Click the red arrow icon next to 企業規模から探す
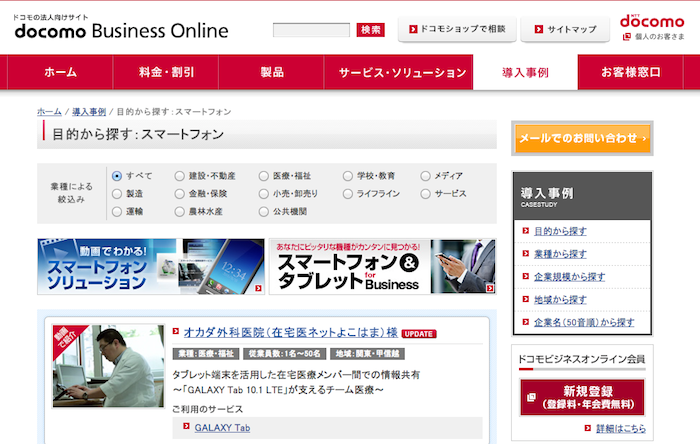Viewport: 700px width, 444px height. pyautogui.click(x=525, y=276)
